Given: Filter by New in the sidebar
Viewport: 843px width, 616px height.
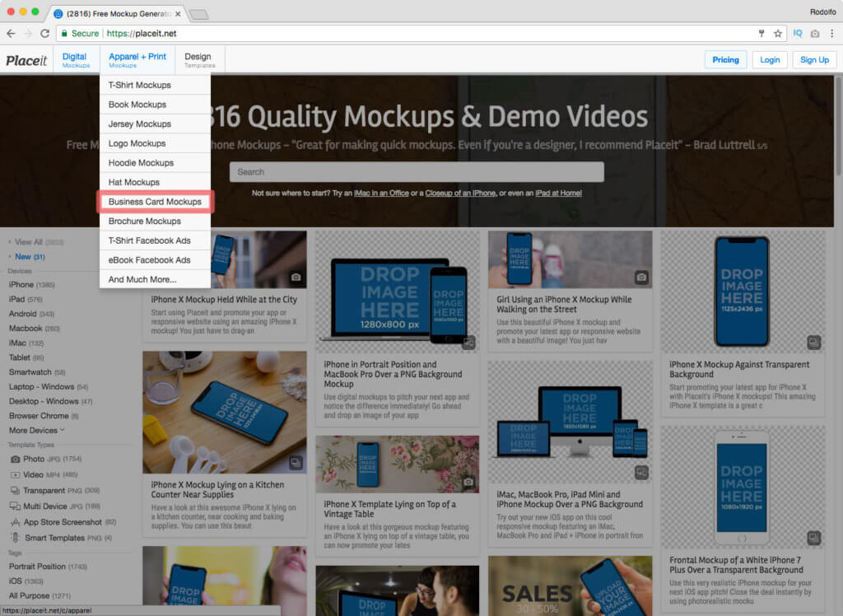Looking at the screenshot, I should pos(30,257).
